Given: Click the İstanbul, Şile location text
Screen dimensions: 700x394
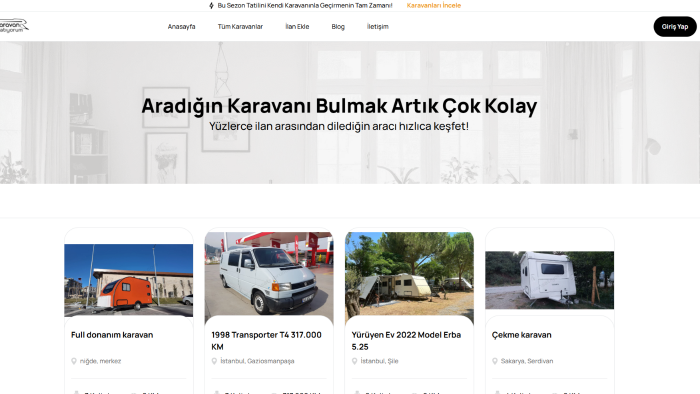Looking at the screenshot, I should click(x=379, y=361).
